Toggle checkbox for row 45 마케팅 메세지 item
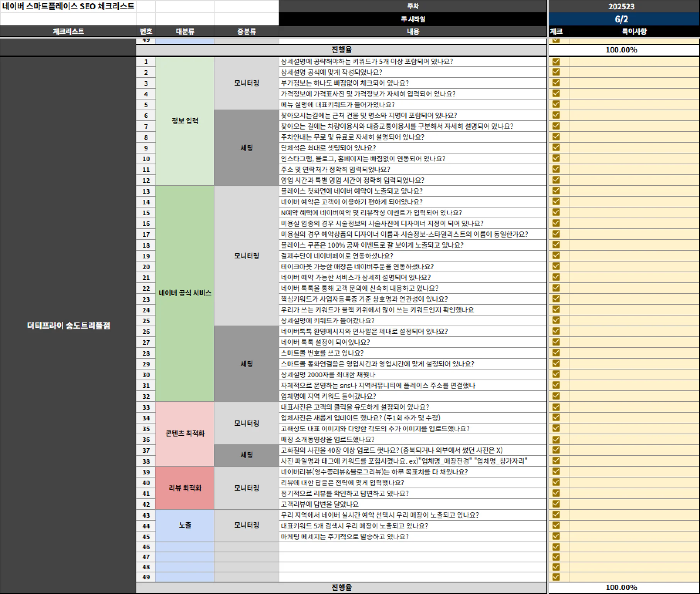This screenshot has height=594, width=700. click(x=556, y=536)
